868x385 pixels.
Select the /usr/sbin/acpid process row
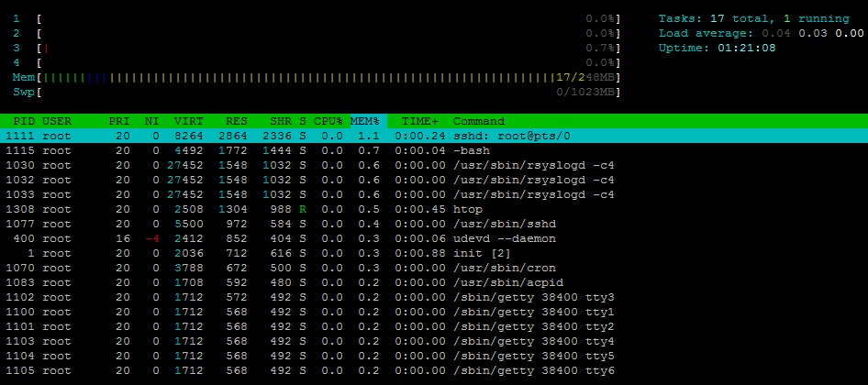tap(434, 282)
